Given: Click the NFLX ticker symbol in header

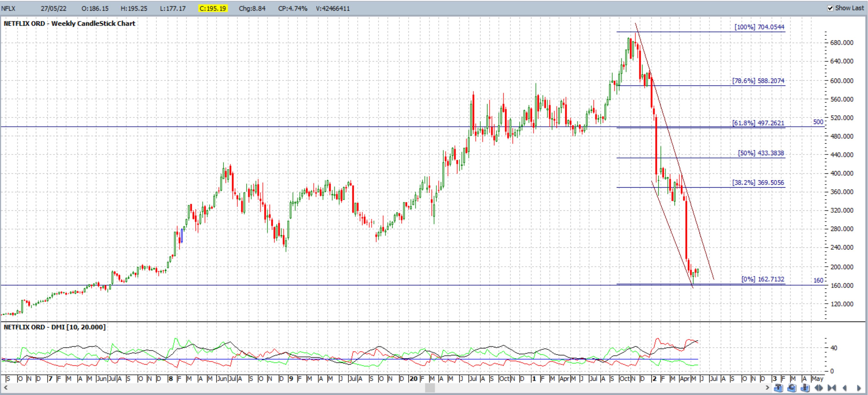Looking at the screenshot, I should click(x=8, y=8).
